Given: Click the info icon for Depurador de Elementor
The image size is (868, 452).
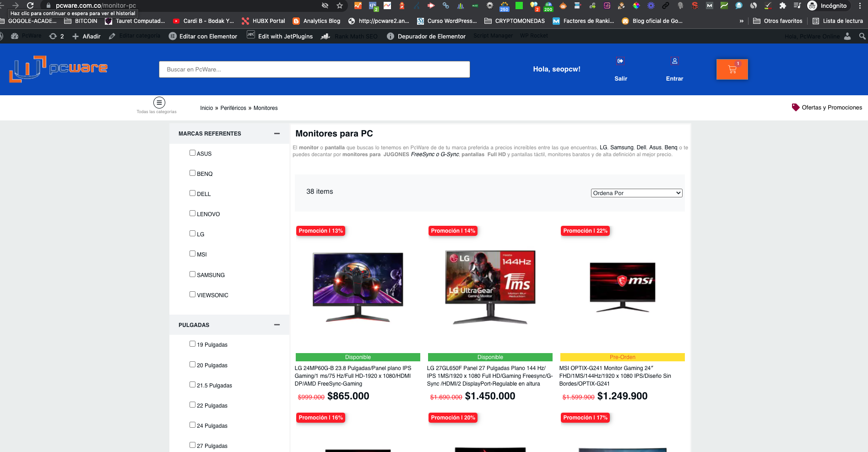Looking at the screenshot, I should coord(391,36).
